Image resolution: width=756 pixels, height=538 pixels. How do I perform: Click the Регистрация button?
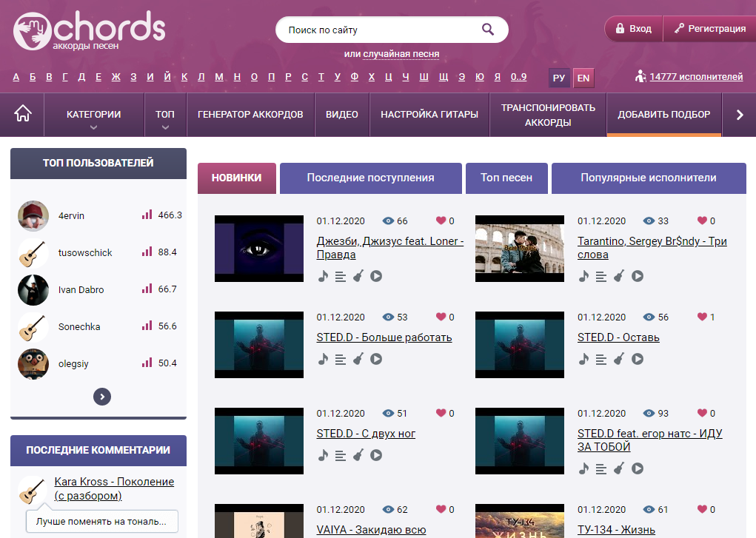click(709, 29)
